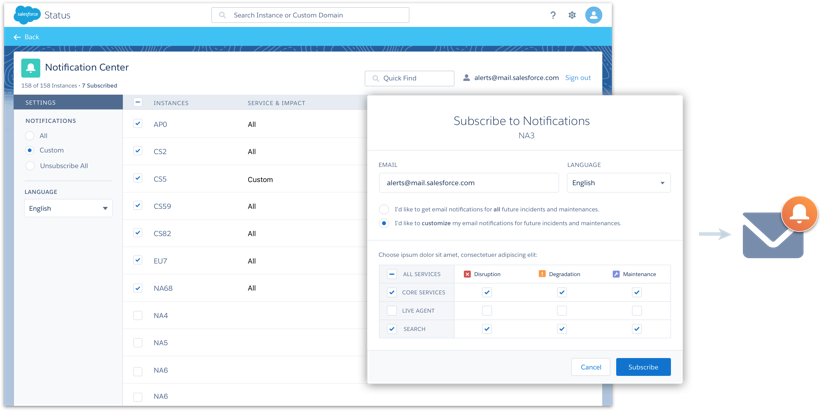Image resolution: width=821 pixels, height=411 pixels.
Task: Click the Disruption red X icon
Action: click(x=468, y=274)
